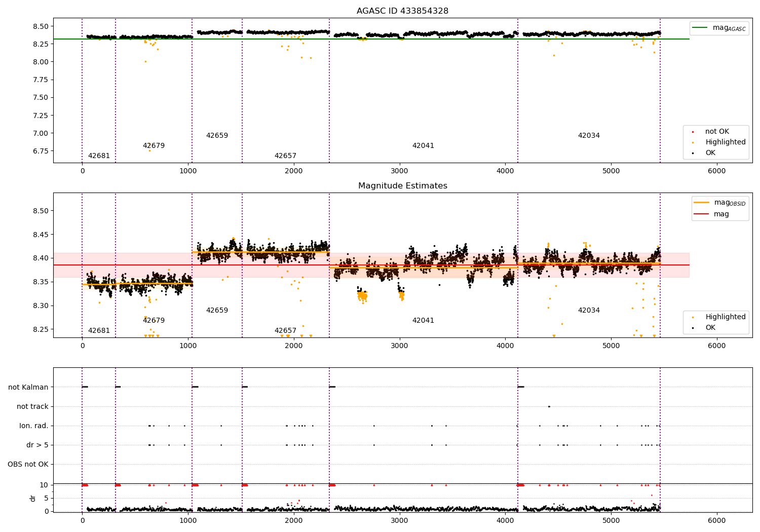The height and width of the screenshot is (532, 760).
Task: Click the black marker on 'not track' row
Action: click(549, 406)
